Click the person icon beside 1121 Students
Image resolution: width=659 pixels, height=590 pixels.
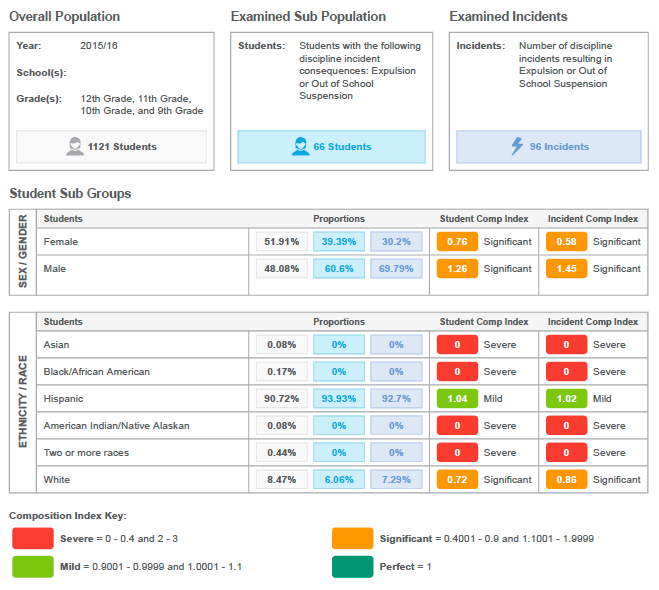pos(75,147)
